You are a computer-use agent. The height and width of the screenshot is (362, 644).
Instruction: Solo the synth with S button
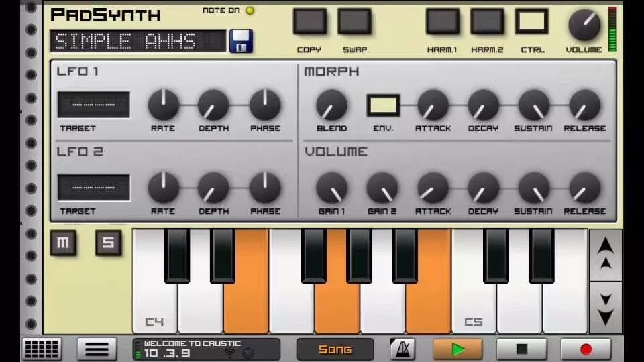point(108,243)
